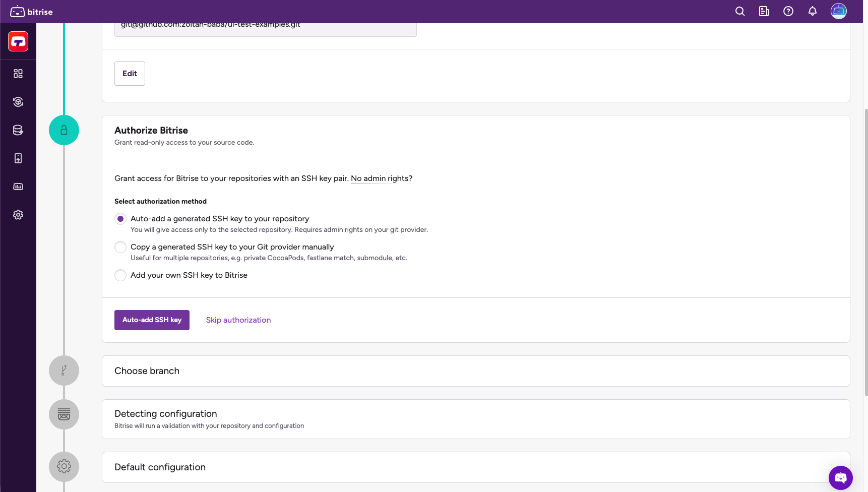Viewport: 868px width, 492px height.
Task: Click the Auto-add SSH key button
Action: pos(152,320)
